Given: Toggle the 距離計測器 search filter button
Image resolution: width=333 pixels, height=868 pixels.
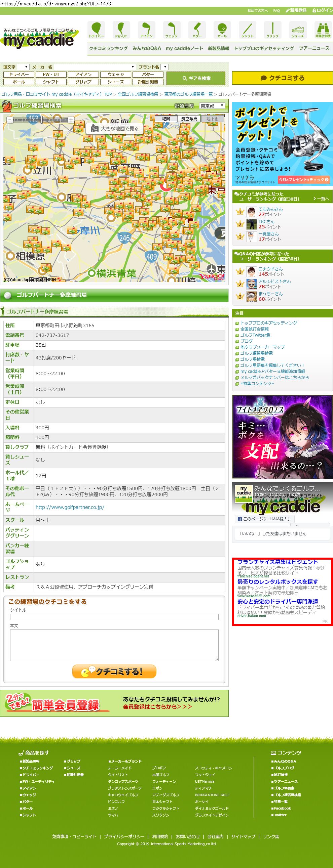Looking at the screenshot, I should (x=148, y=82).
